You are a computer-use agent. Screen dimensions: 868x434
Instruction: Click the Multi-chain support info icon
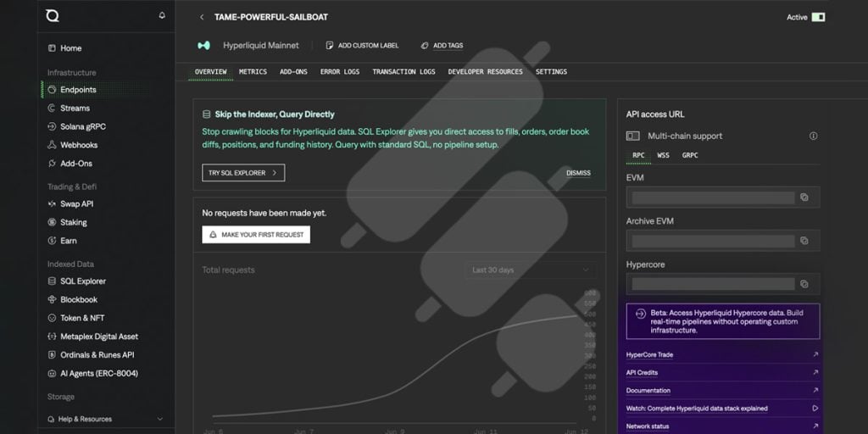point(813,136)
